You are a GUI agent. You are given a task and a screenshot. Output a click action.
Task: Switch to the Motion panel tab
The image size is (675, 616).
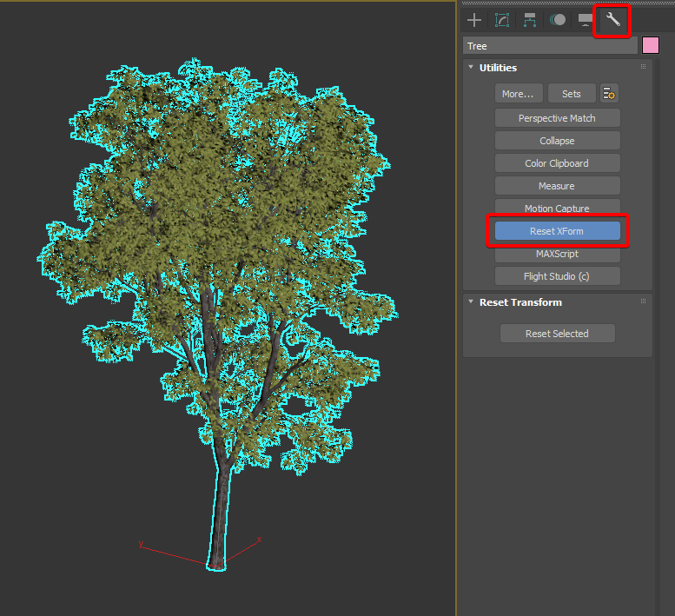click(557, 20)
